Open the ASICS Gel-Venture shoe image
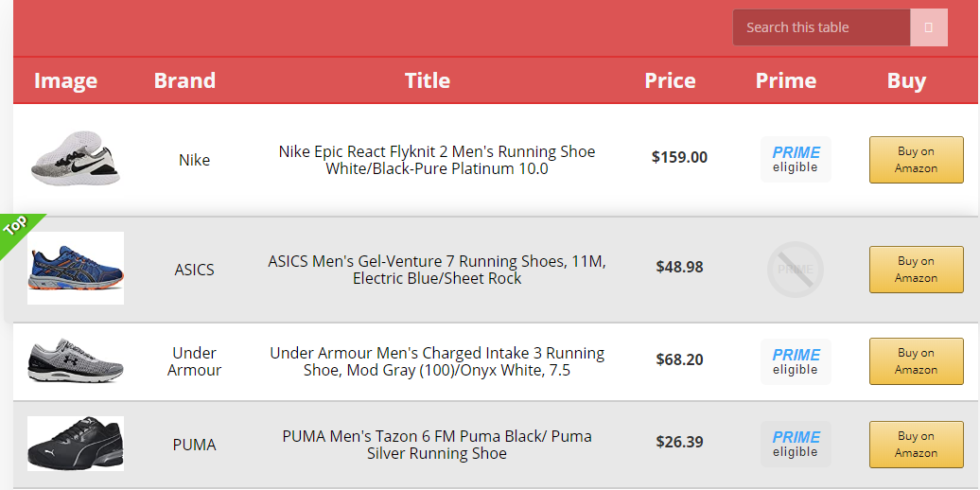The height and width of the screenshot is (490, 980). click(76, 268)
